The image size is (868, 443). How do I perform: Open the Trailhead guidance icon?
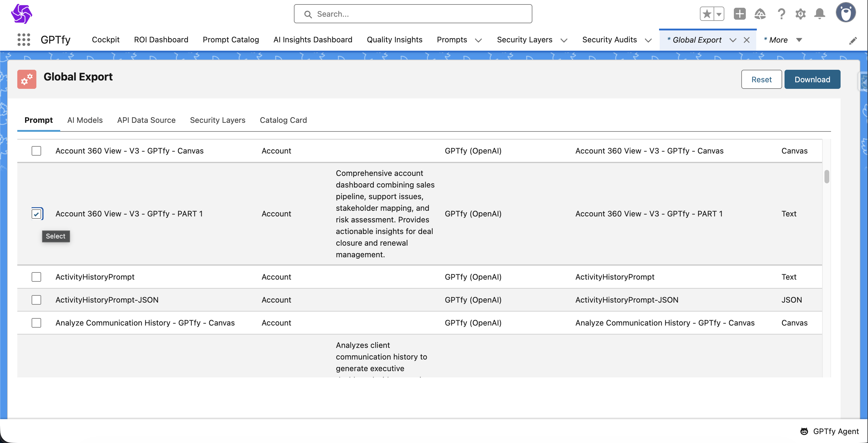(x=760, y=14)
